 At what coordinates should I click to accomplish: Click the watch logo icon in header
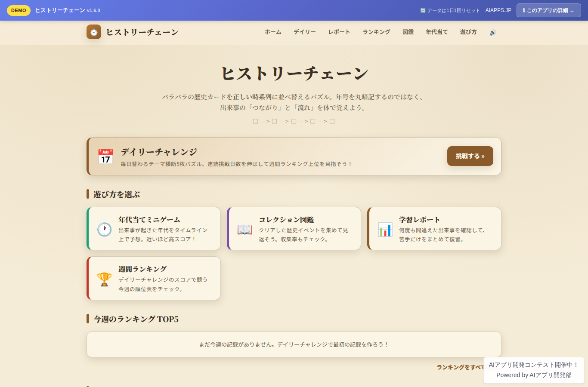point(94,32)
